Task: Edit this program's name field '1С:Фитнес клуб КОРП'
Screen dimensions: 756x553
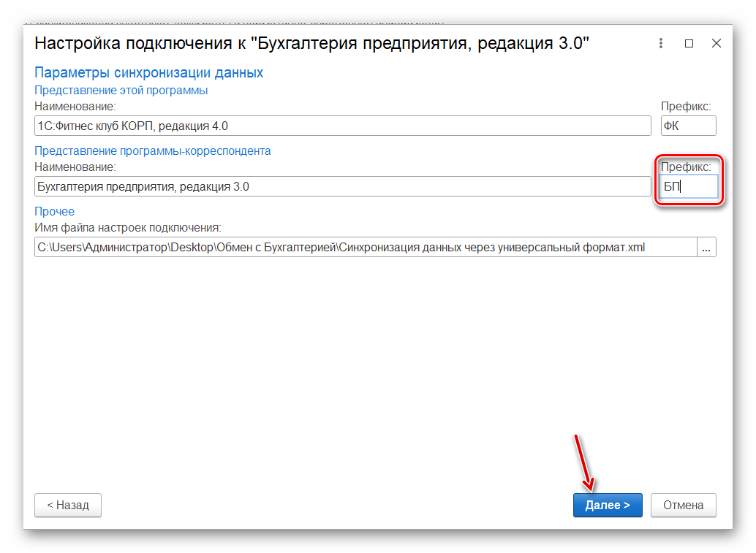Action: point(343,126)
